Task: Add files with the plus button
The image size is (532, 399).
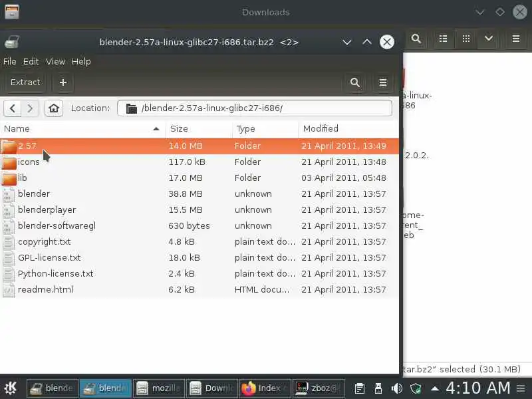Action: (63, 82)
